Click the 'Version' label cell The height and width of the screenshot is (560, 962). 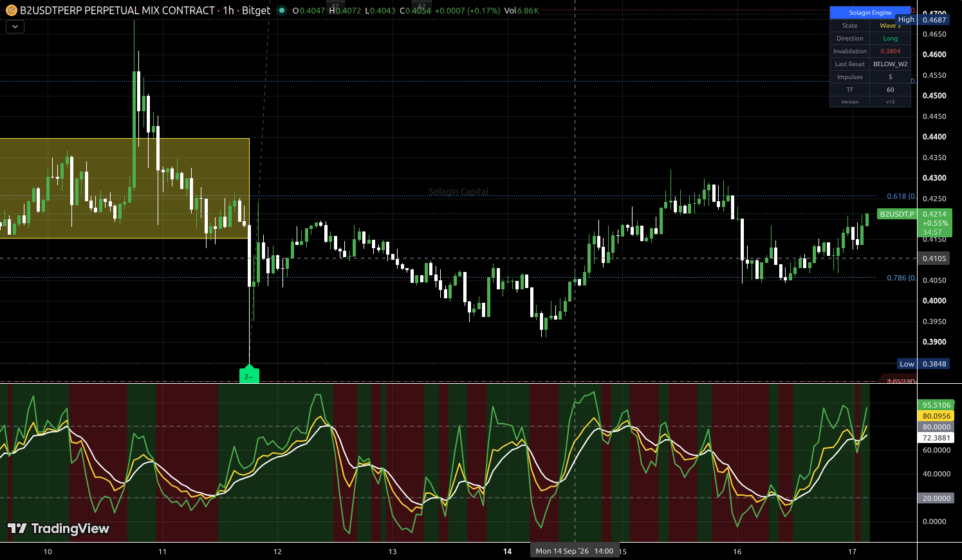(x=849, y=102)
